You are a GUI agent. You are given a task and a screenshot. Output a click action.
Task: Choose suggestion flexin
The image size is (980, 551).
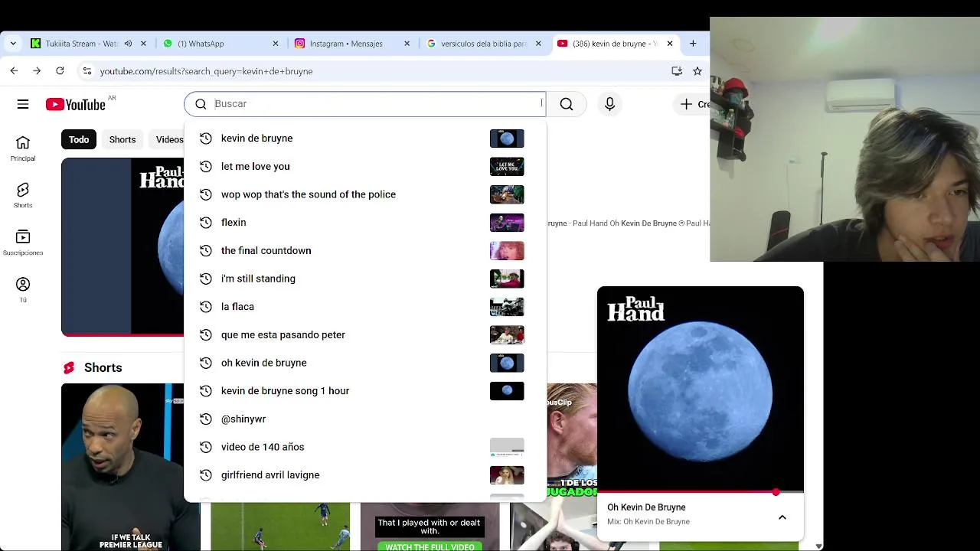[x=364, y=223]
